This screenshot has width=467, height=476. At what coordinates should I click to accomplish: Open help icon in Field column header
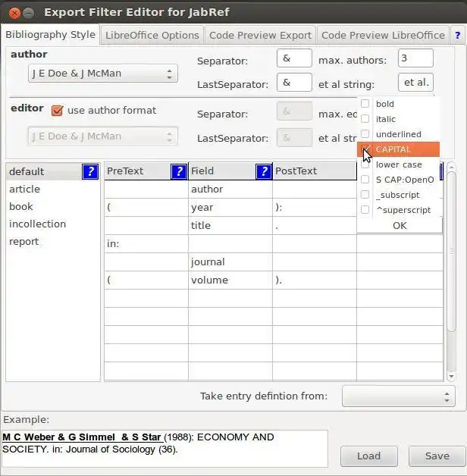[264, 171]
